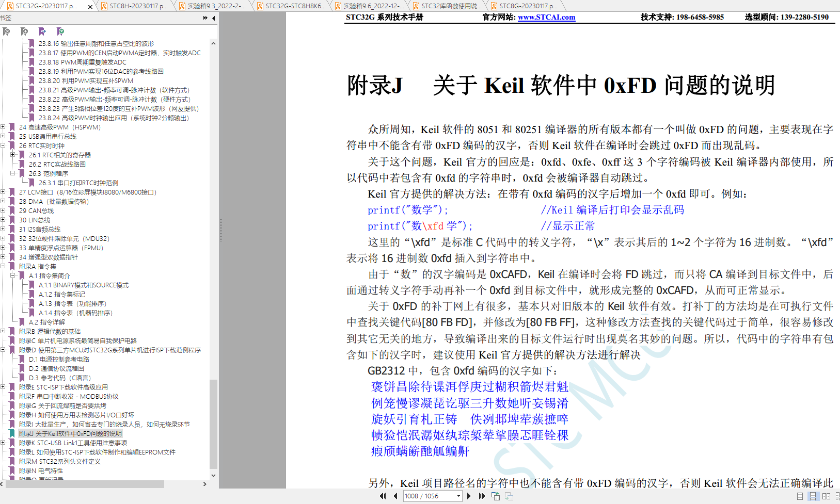Collapse the 附录D bookmark node

click(x=3, y=350)
